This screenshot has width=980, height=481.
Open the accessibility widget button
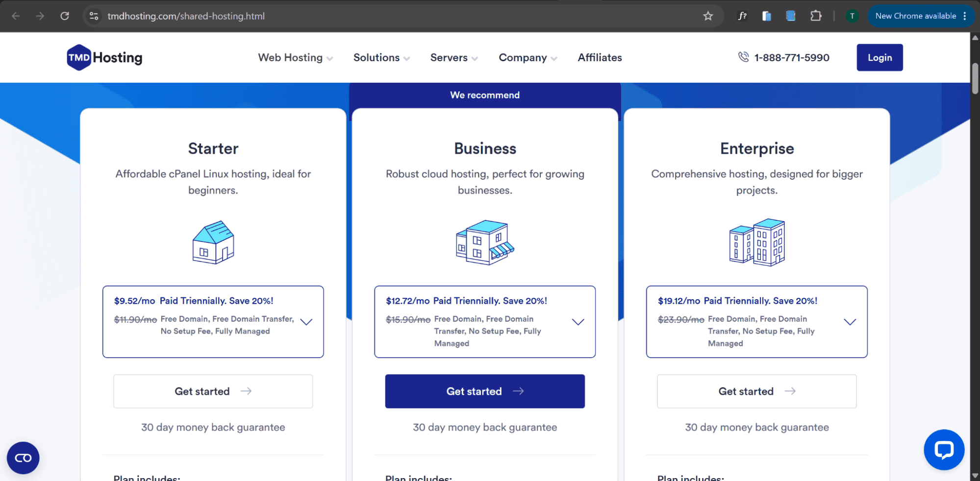(23, 457)
